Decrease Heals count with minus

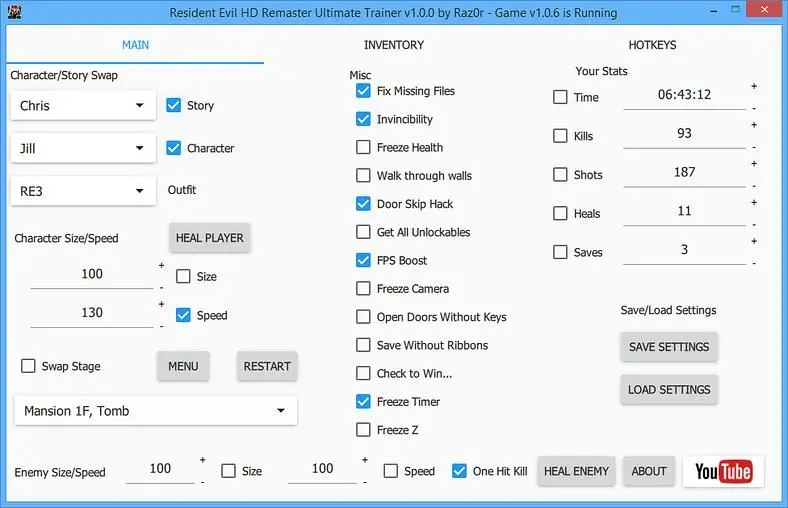[x=754, y=225]
